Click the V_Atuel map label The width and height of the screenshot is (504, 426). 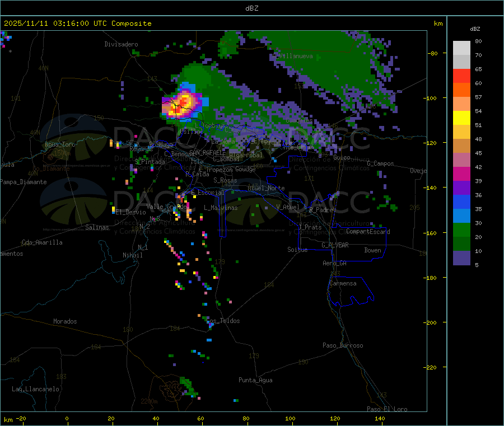click(288, 207)
